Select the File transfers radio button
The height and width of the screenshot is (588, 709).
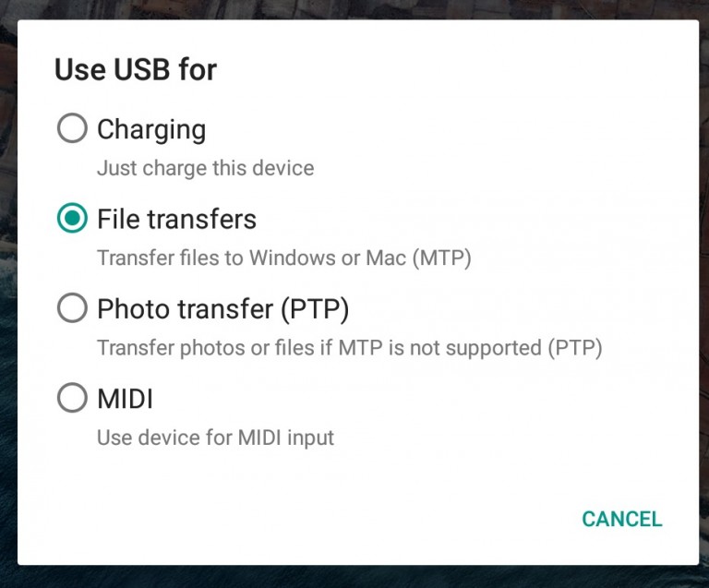click(x=72, y=219)
